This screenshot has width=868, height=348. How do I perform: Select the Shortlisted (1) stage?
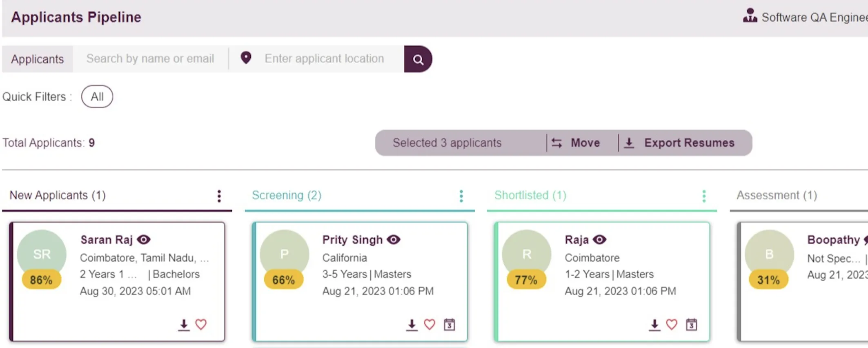coord(530,195)
